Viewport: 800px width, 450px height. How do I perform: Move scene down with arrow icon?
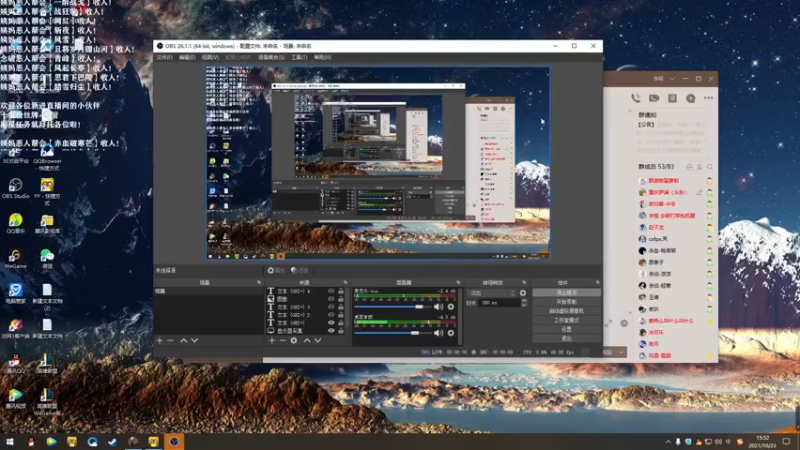click(194, 340)
